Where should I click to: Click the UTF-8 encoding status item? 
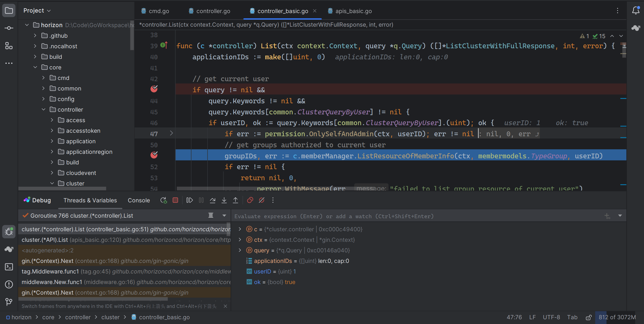[x=551, y=317]
